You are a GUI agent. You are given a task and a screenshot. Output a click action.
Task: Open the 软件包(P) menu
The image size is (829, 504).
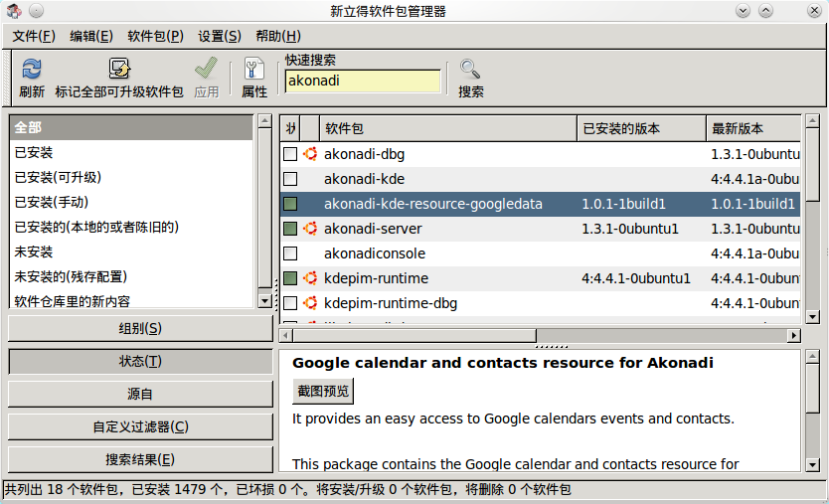[155, 36]
